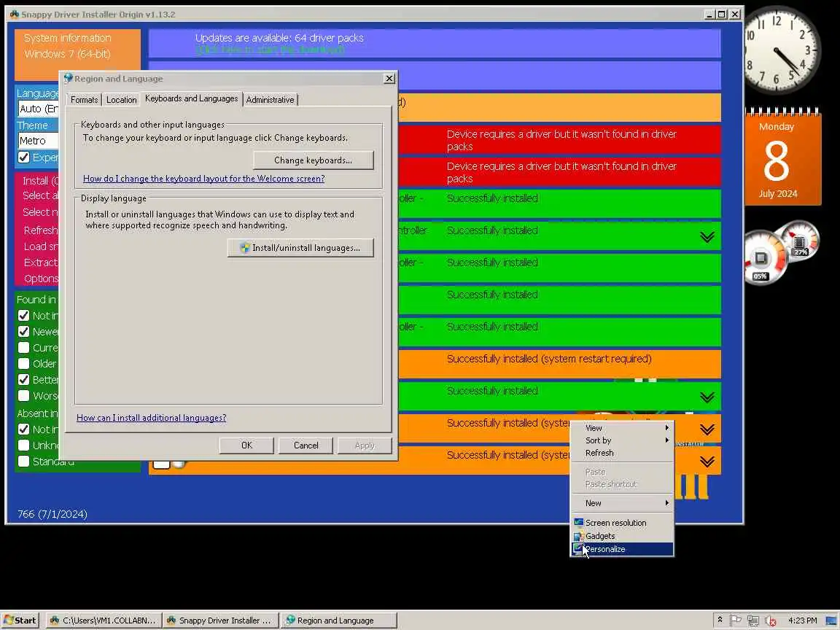Show hidden tray icons
This screenshot has height=630, width=840.
[x=720, y=620]
